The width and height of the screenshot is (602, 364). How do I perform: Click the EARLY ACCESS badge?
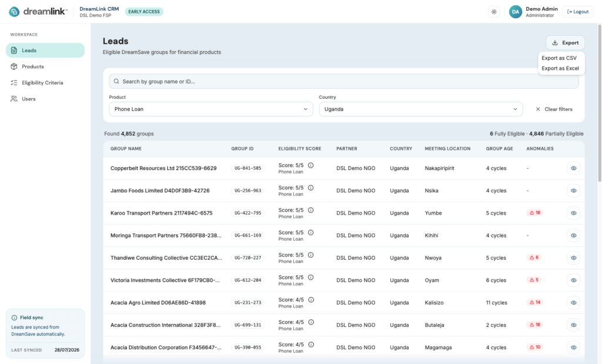tap(144, 12)
